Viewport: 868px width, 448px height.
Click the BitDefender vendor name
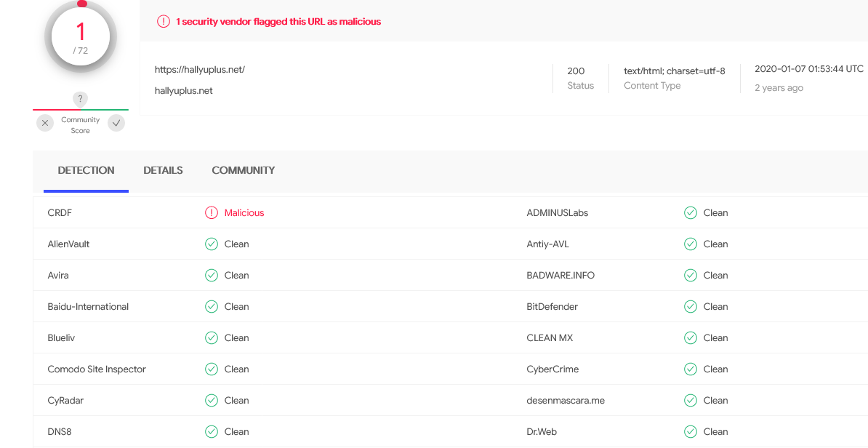(552, 307)
